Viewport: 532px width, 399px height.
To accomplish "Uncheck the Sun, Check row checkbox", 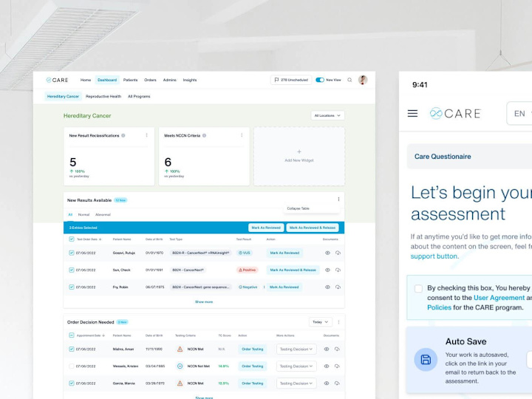I will point(71,270).
